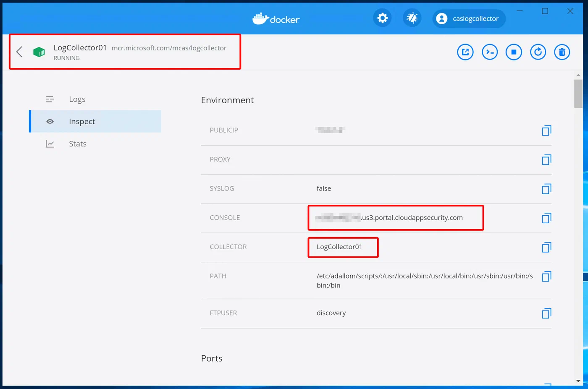588x389 pixels.
Task: Copy the SYSLOG value
Action: (546, 189)
